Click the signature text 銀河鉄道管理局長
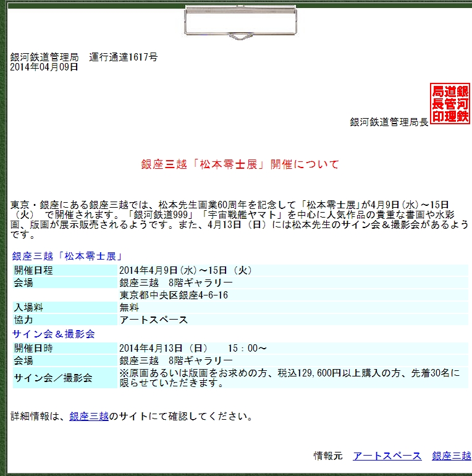 click(x=389, y=122)
